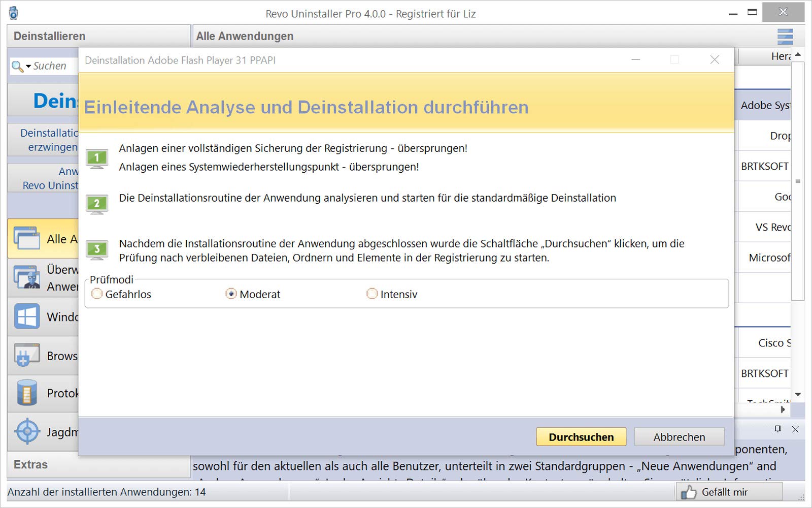Click the installed applications count in status bar

(x=107, y=492)
